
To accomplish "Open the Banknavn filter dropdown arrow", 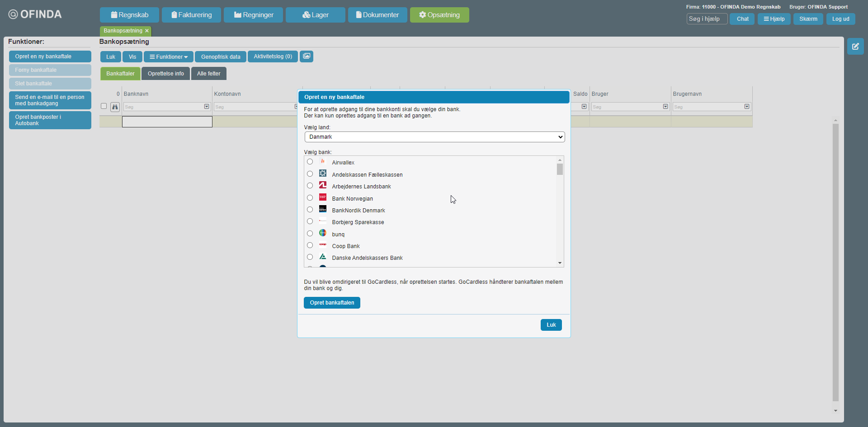I will coord(207,107).
